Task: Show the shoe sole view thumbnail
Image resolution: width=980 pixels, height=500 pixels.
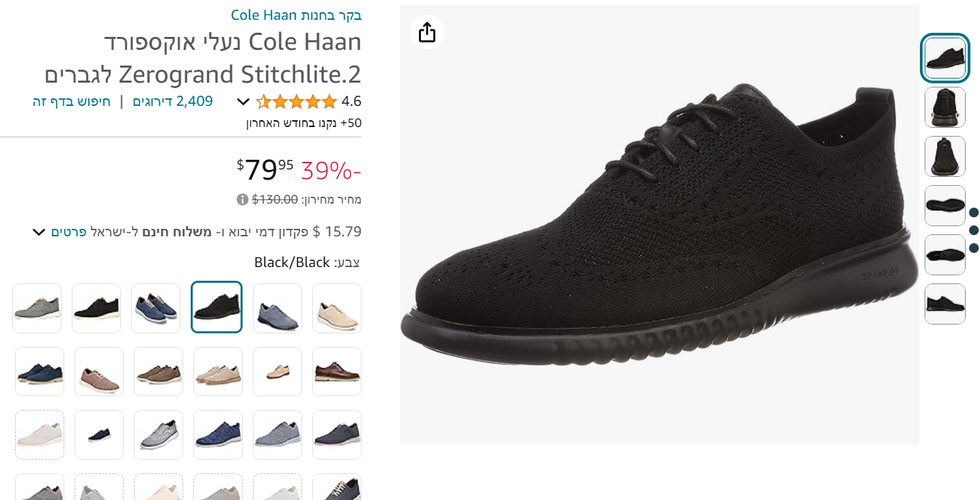Action: pyautogui.click(x=945, y=206)
